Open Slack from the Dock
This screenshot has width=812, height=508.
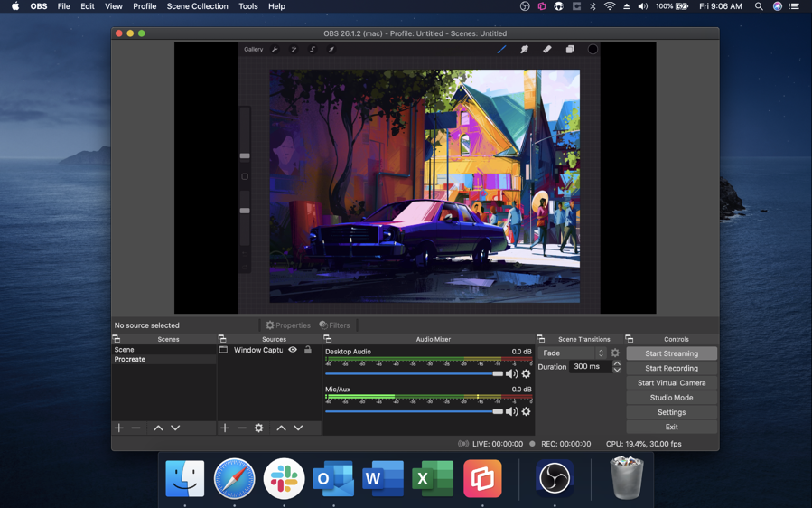coord(284,478)
